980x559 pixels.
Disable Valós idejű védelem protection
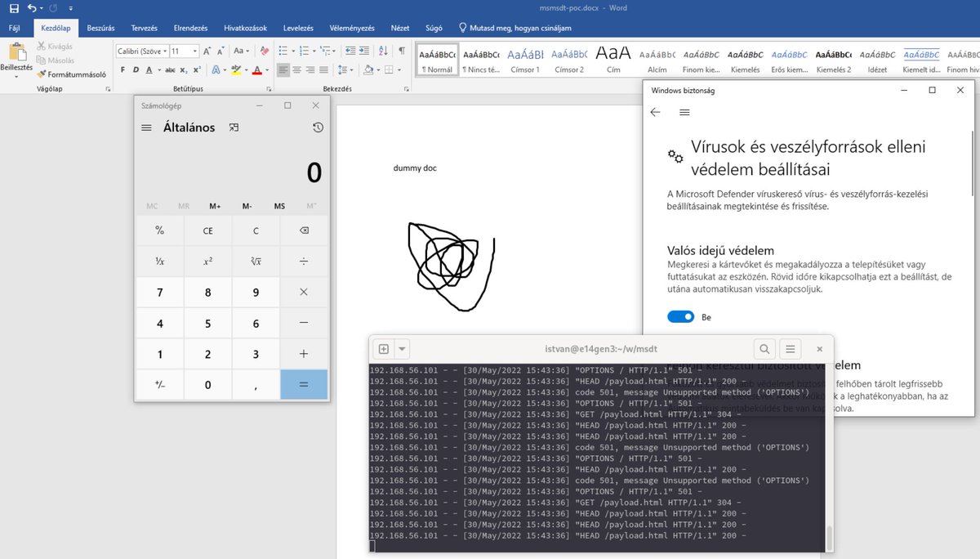coord(680,316)
